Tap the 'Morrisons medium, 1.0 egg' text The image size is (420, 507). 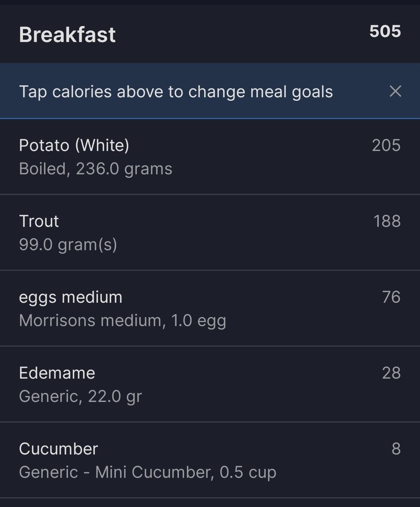click(x=122, y=321)
